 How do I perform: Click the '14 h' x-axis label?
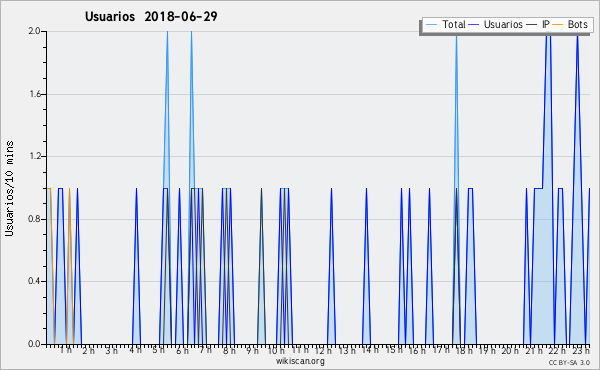click(370, 350)
